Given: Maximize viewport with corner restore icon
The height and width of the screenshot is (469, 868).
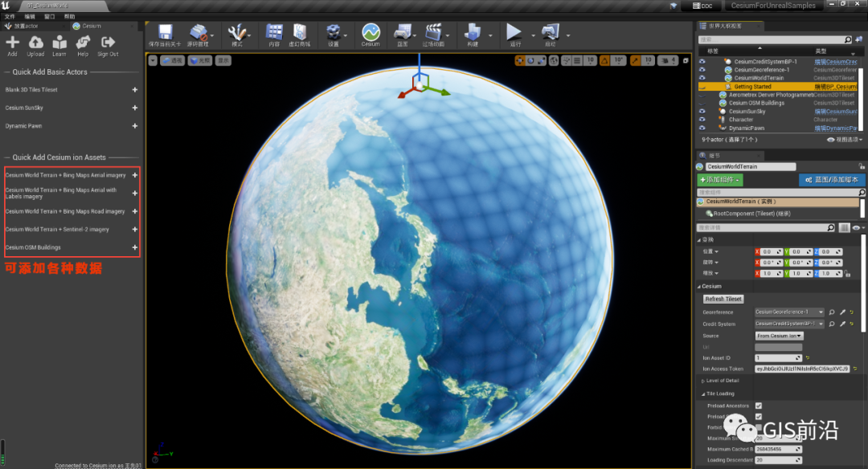Looking at the screenshot, I should pos(686,61).
